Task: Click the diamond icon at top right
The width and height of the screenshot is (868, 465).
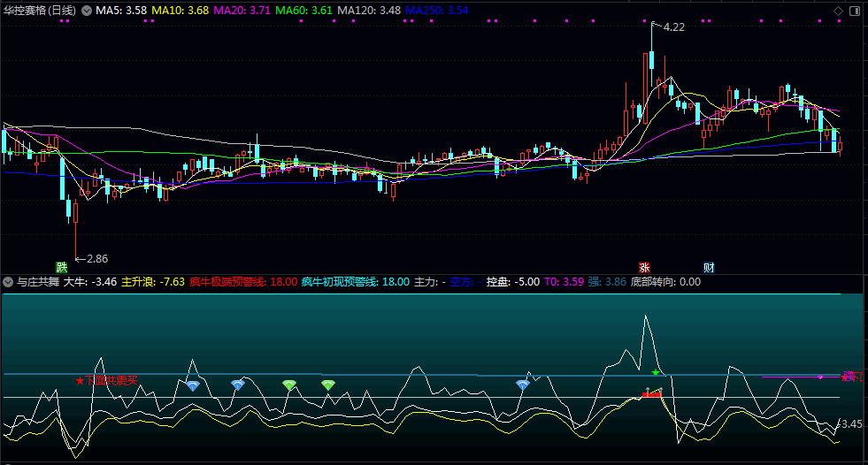Action: pos(839,11)
